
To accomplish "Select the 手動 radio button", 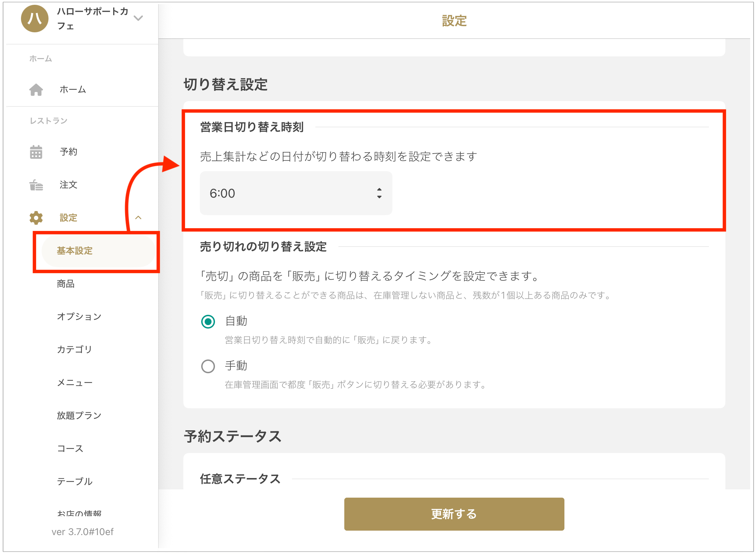I will click(x=208, y=366).
